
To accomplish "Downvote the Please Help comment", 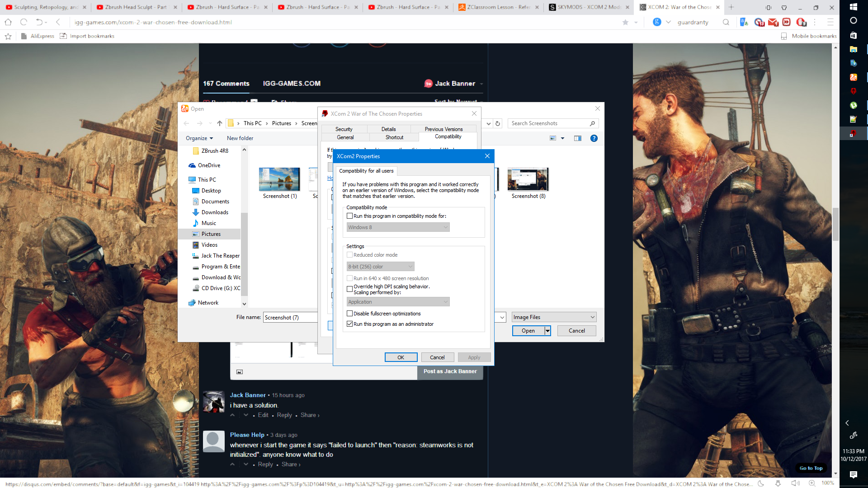I will click(x=246, y=464).
